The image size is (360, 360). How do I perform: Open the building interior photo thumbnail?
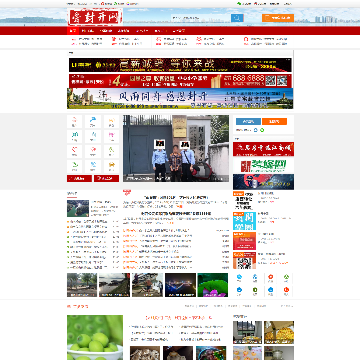pos(247,332)
